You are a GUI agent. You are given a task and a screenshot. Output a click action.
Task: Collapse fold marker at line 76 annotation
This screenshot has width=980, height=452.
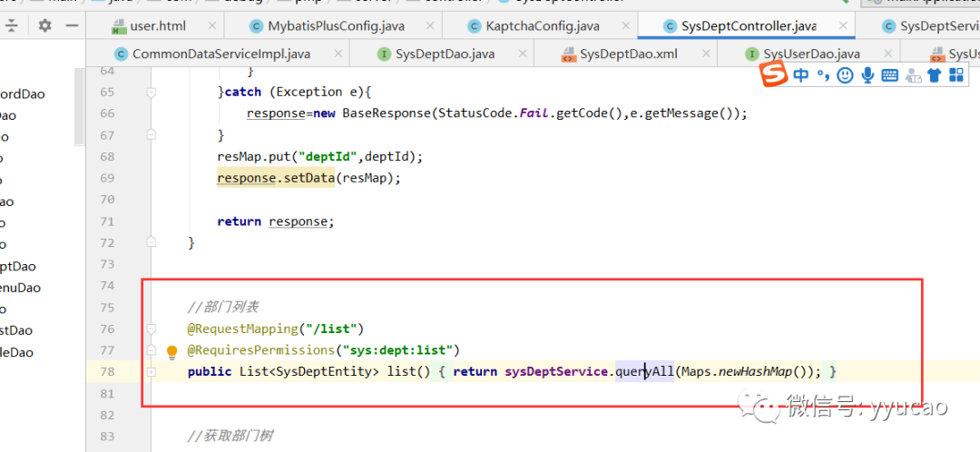(152, 329)
